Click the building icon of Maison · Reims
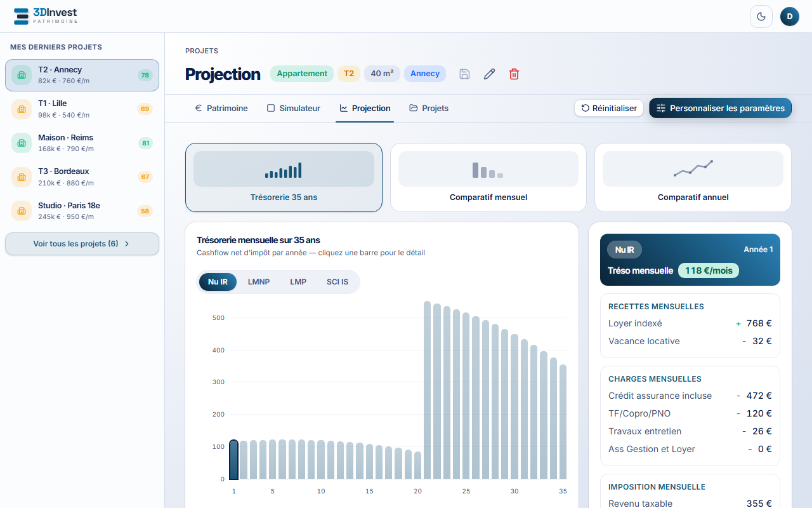The width and height of the screenshot is (812, 508). click(x=22, y=143)
